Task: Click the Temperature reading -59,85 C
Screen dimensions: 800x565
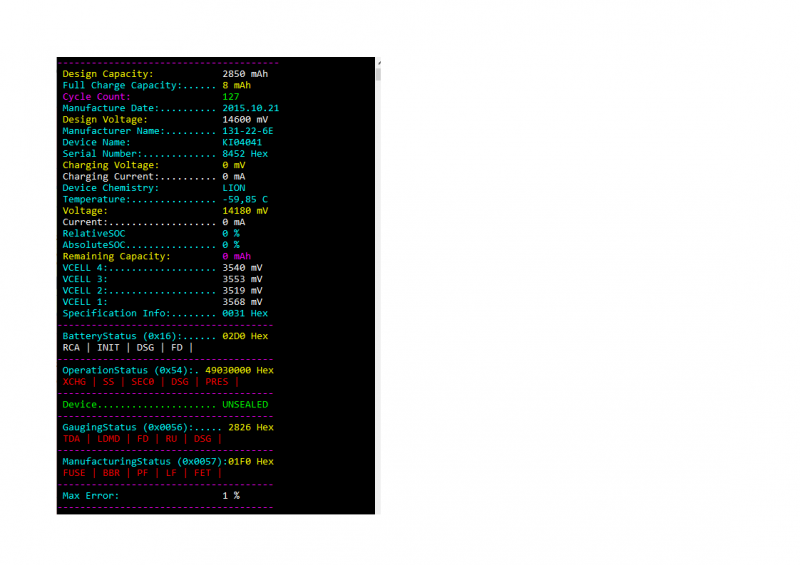Action: coord(245,199)
